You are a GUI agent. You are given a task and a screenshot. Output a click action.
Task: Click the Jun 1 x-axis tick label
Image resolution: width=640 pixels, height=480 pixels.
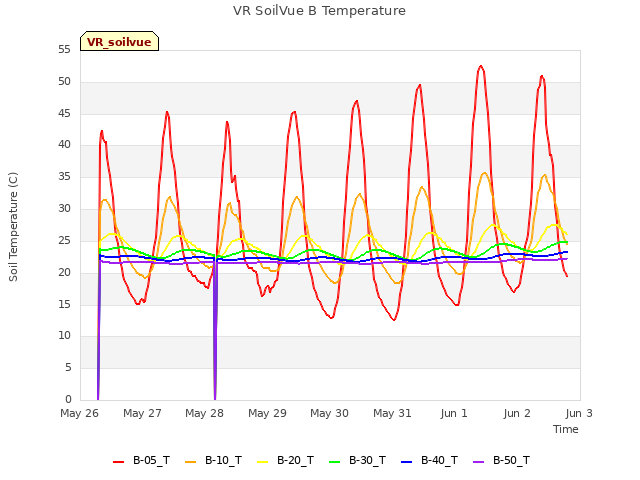point(454,413)
